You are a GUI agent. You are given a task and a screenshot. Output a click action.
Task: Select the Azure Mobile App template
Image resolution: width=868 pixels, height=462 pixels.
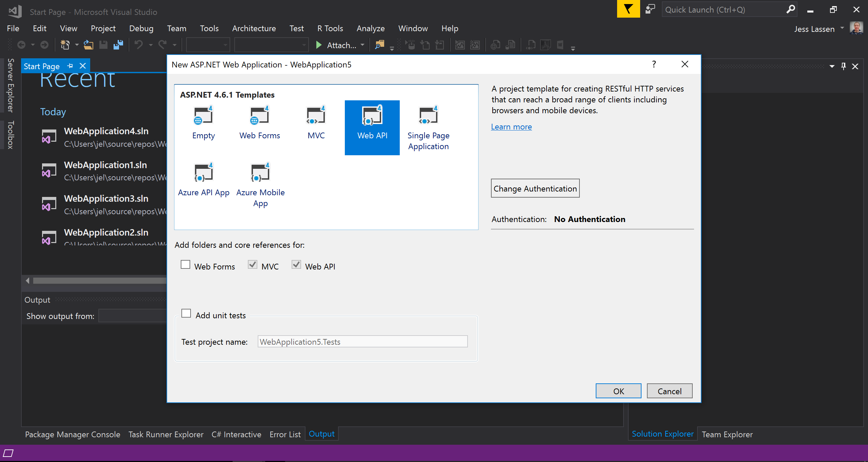tap(260, 185)
